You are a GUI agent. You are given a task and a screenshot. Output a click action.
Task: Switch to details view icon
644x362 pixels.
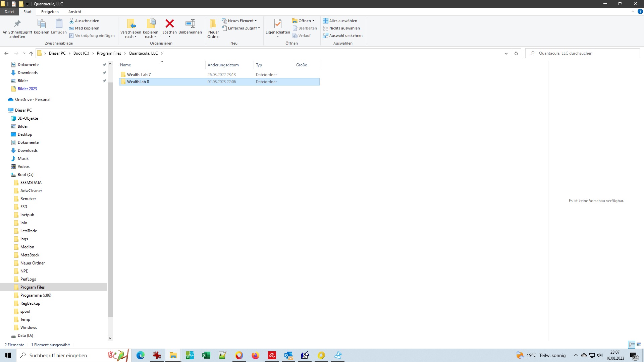tap(632, 345)
